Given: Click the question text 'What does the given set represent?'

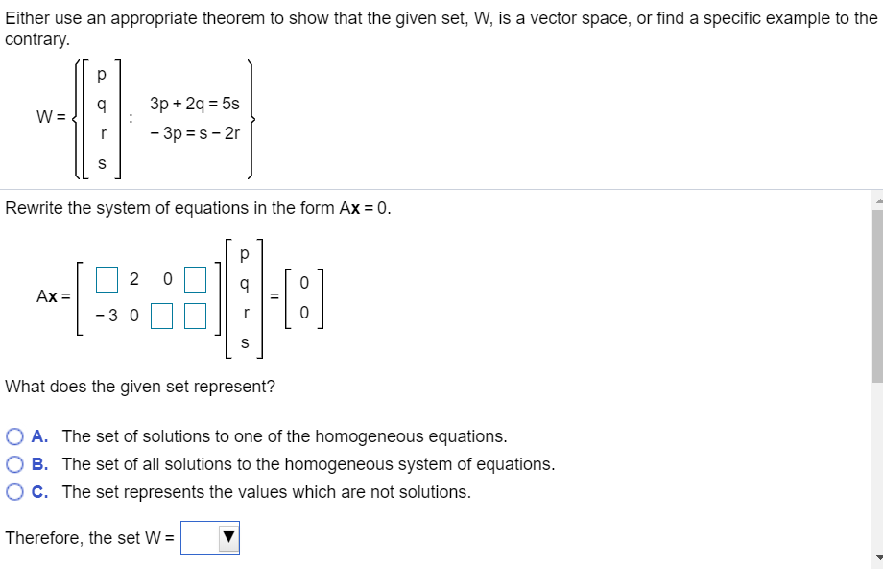Looking at the screenshot, I should (x=137, y=387).
